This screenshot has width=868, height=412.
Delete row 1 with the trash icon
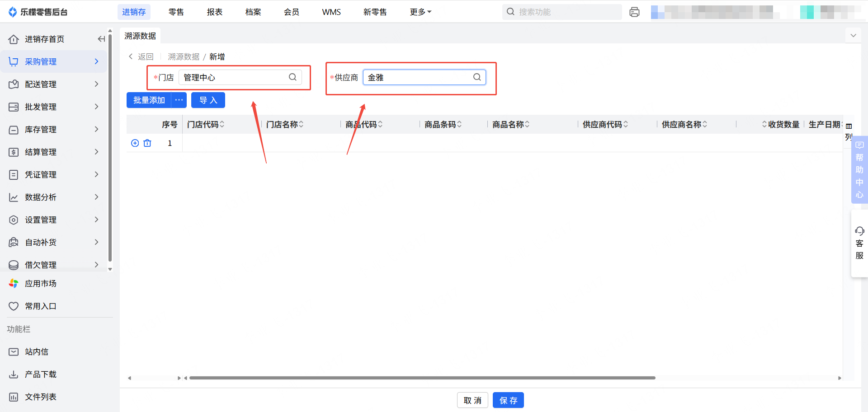pos(147,143)
